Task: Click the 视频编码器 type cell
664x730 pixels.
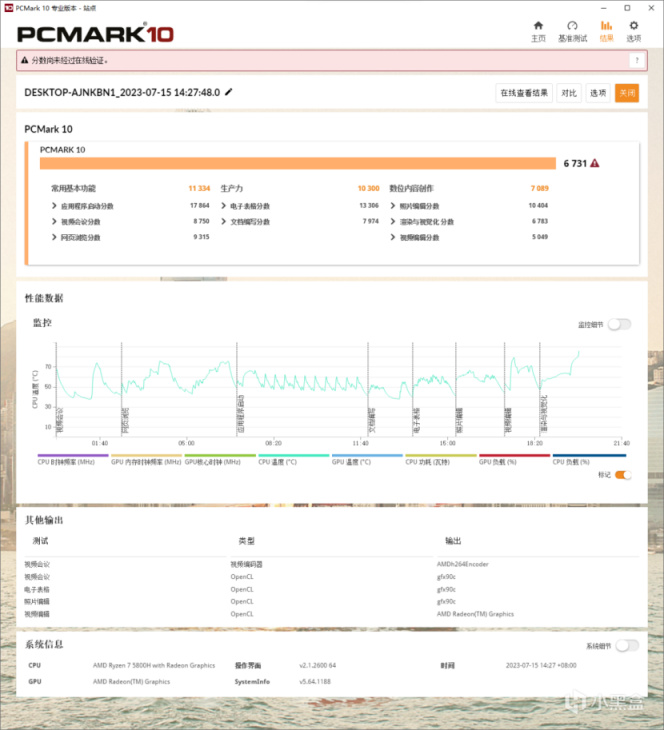Action: click(x=246, y=564)
